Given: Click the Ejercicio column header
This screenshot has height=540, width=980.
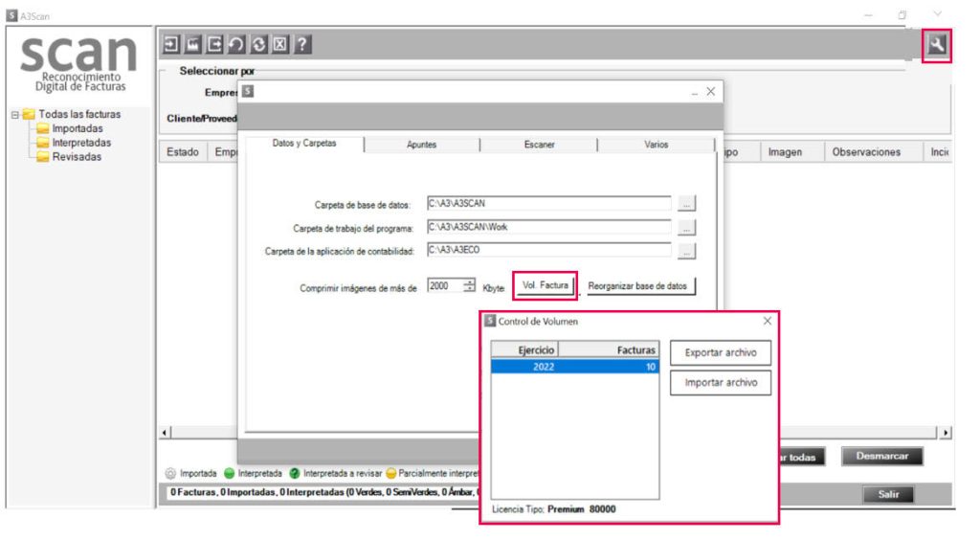Looking at the screenshot, I should 525,350.
